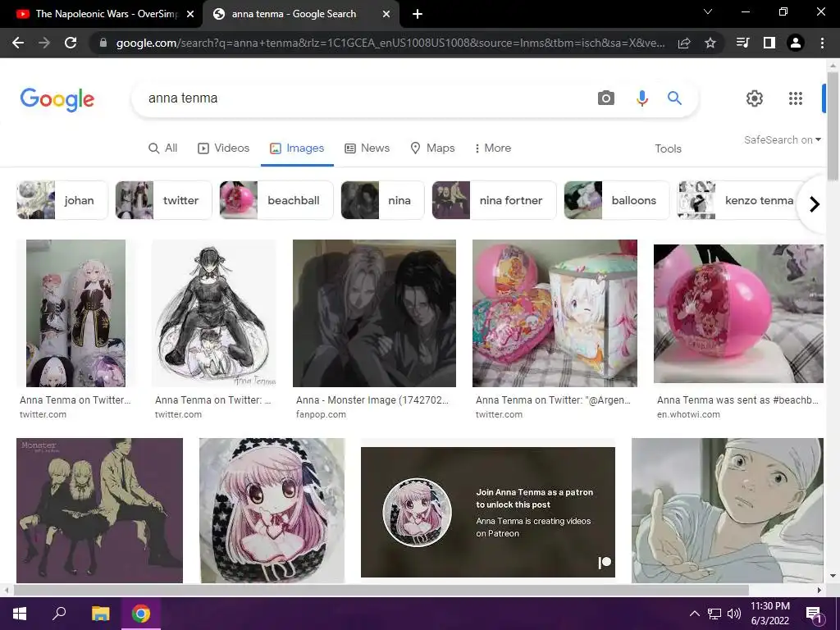Open Monster purple poster thumbnail
The image size is (840, 630).
coord(99,510)
